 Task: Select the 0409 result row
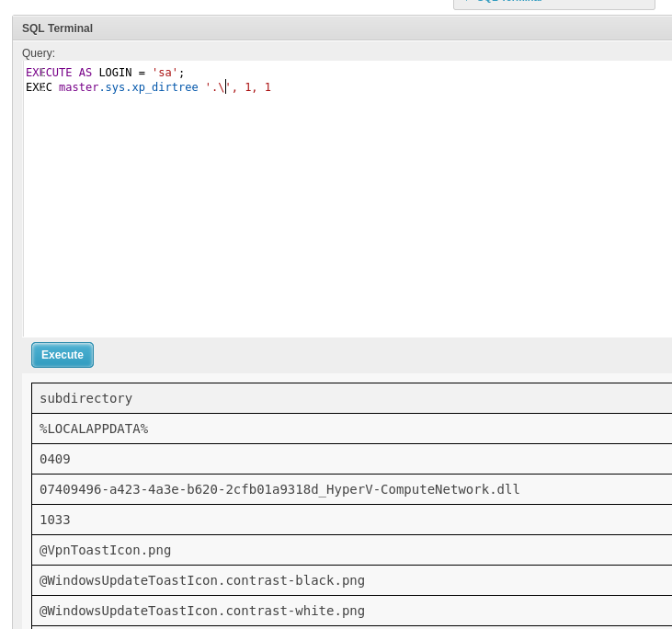(x=55, y=459)
